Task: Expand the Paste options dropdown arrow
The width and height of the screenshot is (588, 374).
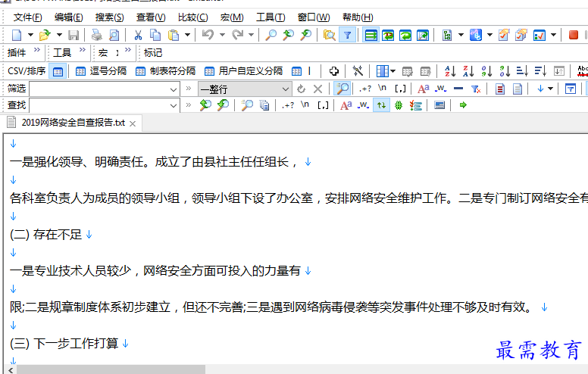Action: coord(187,36)
